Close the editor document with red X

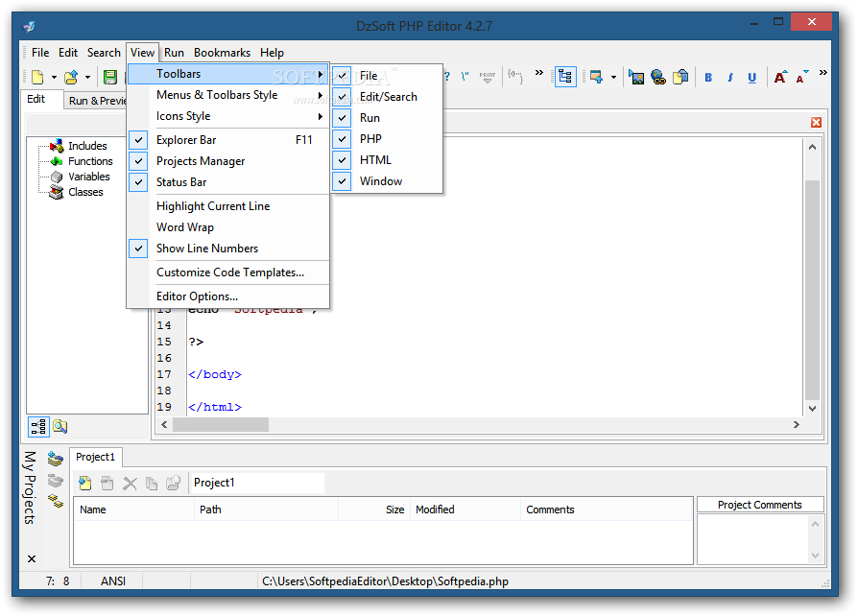pyautogui.click(x=816, y=122)
